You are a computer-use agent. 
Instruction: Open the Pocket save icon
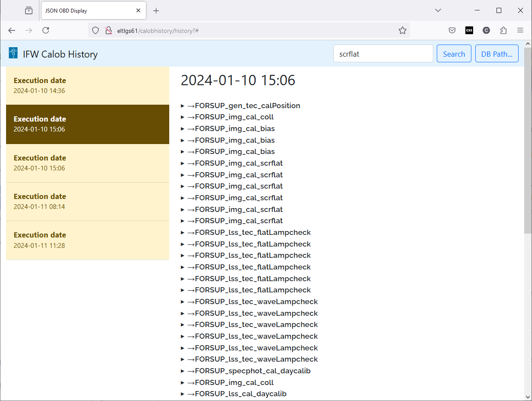pos(452,30)
